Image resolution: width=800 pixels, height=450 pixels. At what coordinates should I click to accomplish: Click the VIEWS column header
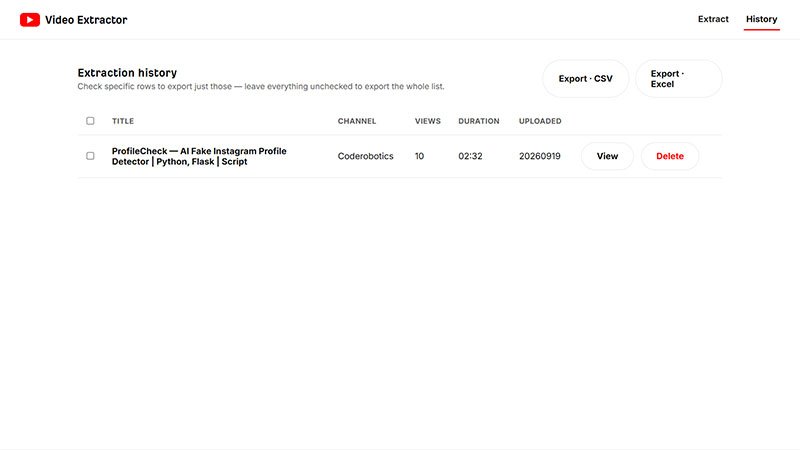pyautogui.click(x=428, y=121)
